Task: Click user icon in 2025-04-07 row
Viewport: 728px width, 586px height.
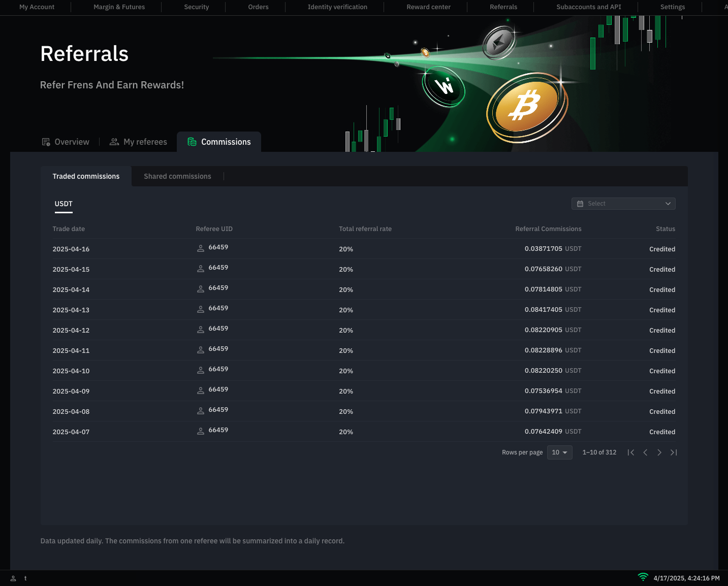Action: 201,431
